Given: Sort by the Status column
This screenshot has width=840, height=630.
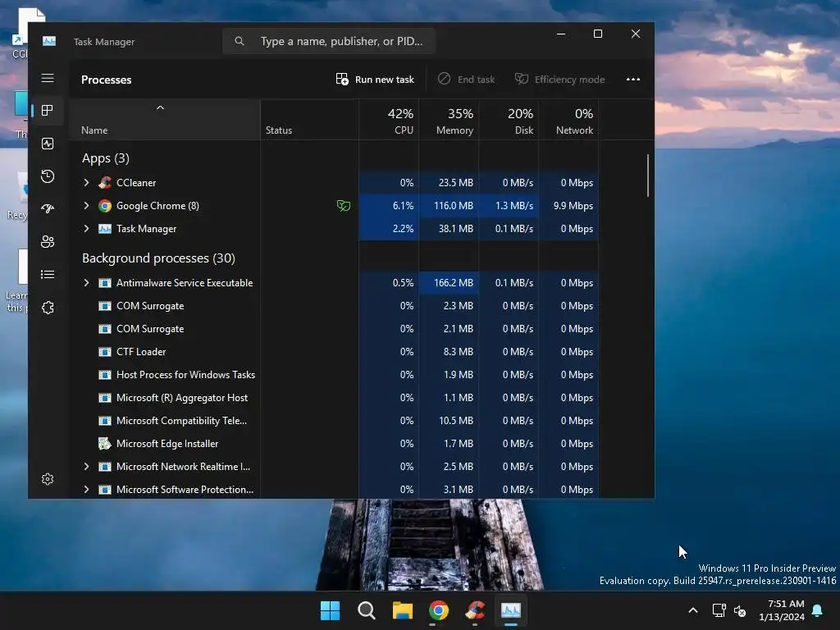Looking at the screenshot, I should coord(309,121).
